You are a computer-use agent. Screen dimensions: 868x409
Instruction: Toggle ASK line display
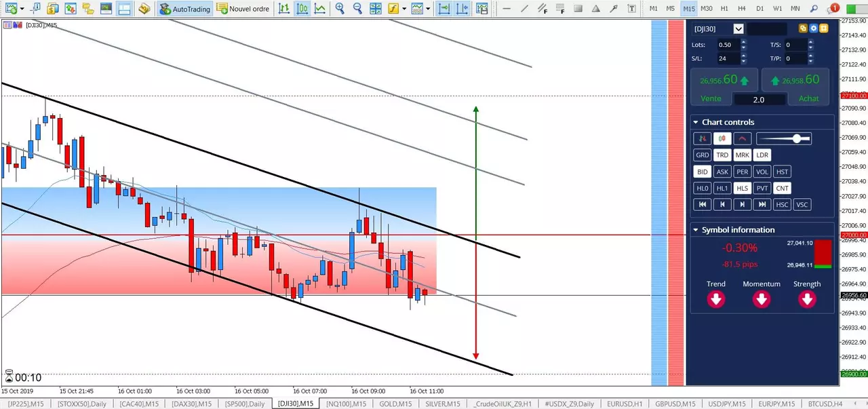722,172
